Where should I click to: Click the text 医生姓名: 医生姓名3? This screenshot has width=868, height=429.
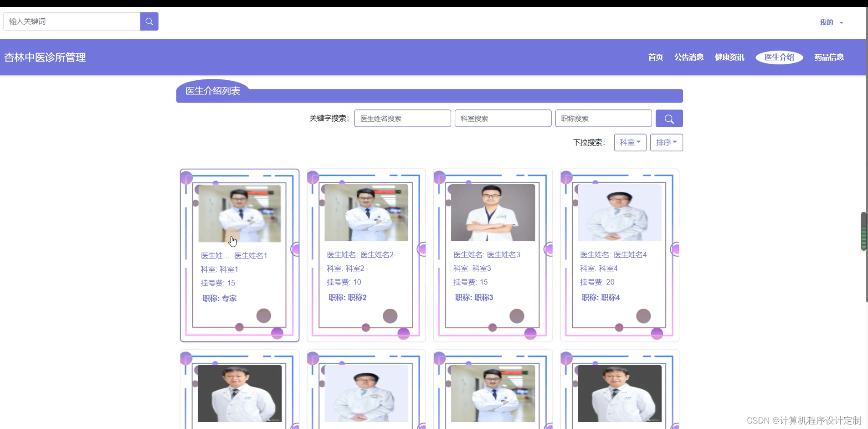[x=487, y=255]
